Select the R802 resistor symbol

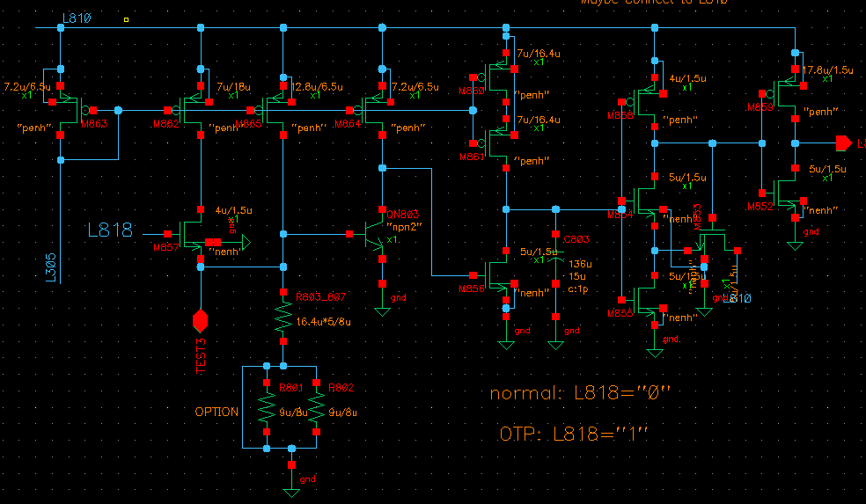[x=317, y=407]
